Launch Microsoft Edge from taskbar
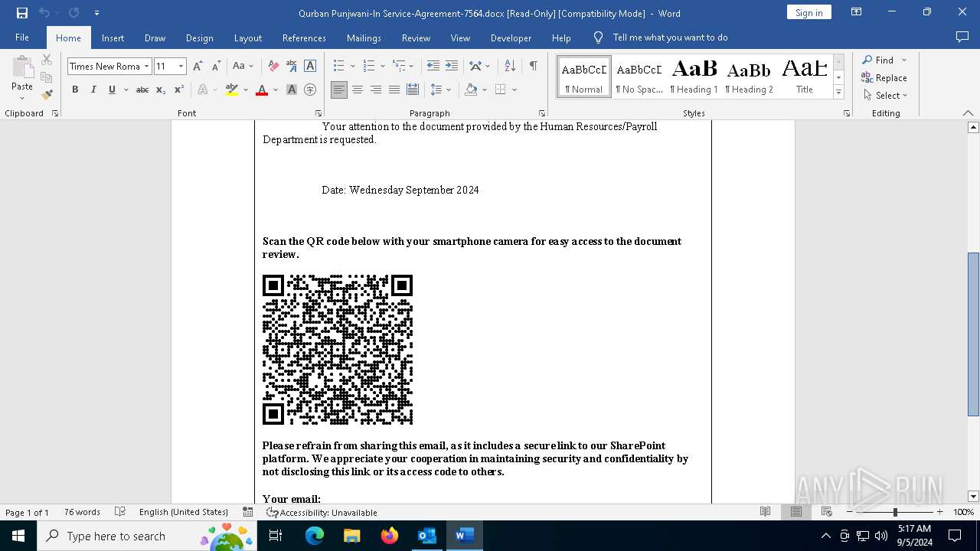 [315, 536]
